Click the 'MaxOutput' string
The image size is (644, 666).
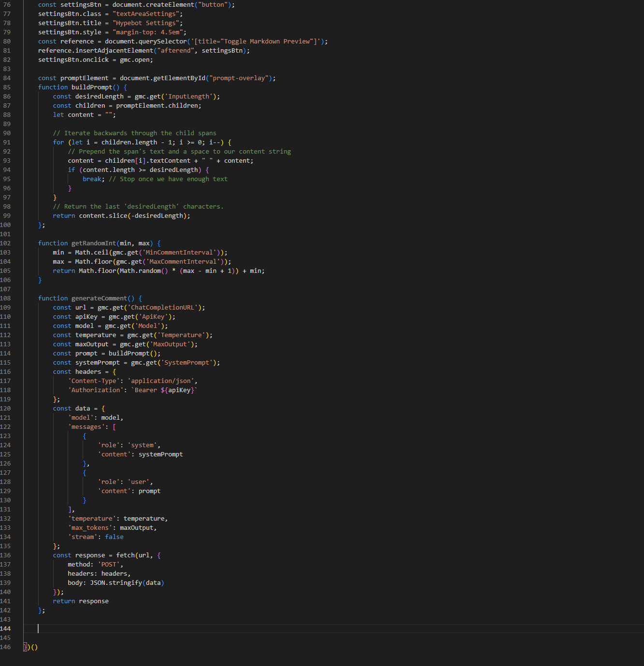click(170, 344)
